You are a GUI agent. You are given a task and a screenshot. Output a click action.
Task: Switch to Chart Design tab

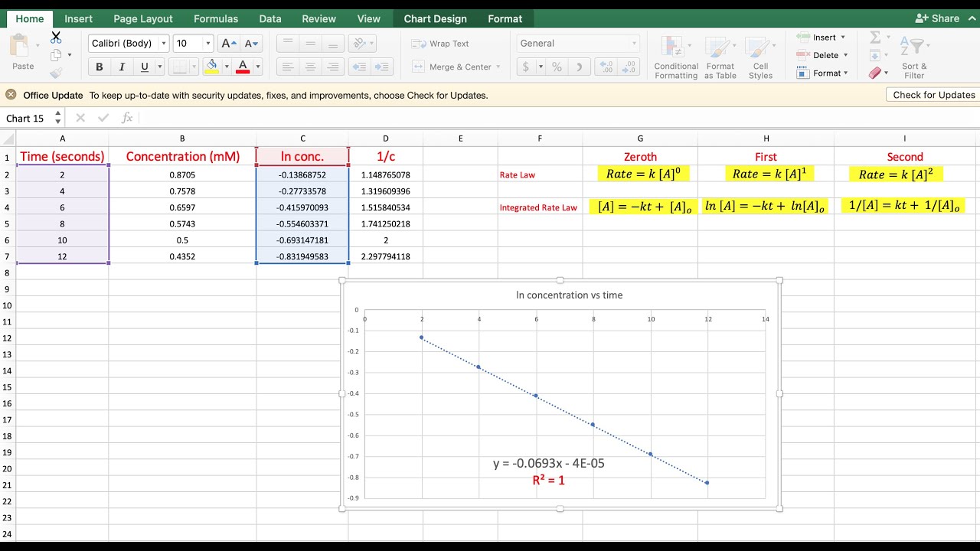coord(436,18)
